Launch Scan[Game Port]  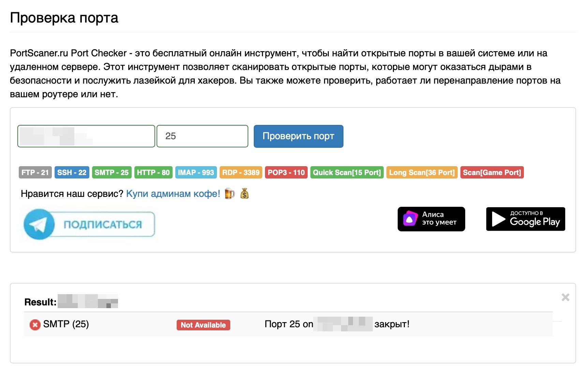click(x=492, y=173)
